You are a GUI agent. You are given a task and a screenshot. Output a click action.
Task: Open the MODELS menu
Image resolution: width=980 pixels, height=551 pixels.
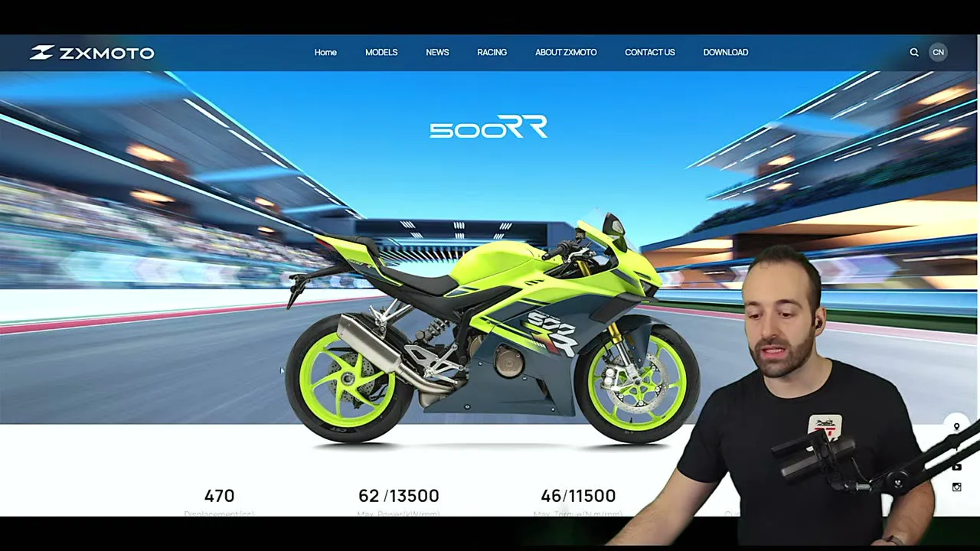pyautogui.click(x=381, y=52)
